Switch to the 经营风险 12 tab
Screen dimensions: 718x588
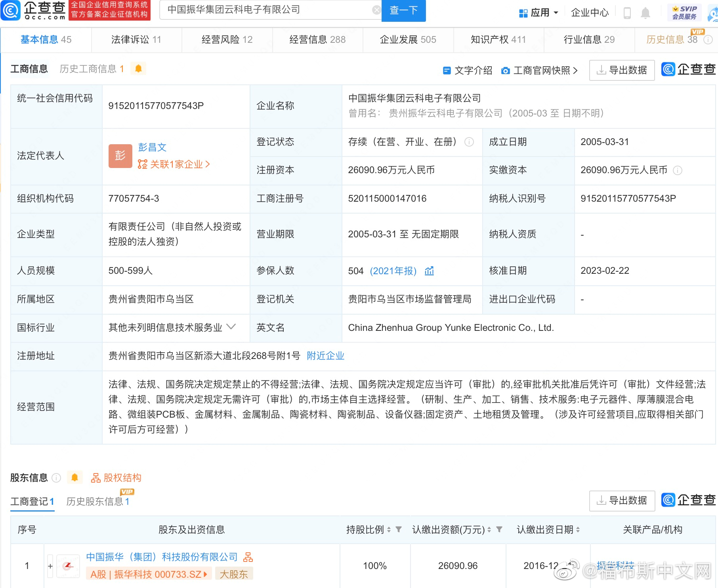coord(227,40)
